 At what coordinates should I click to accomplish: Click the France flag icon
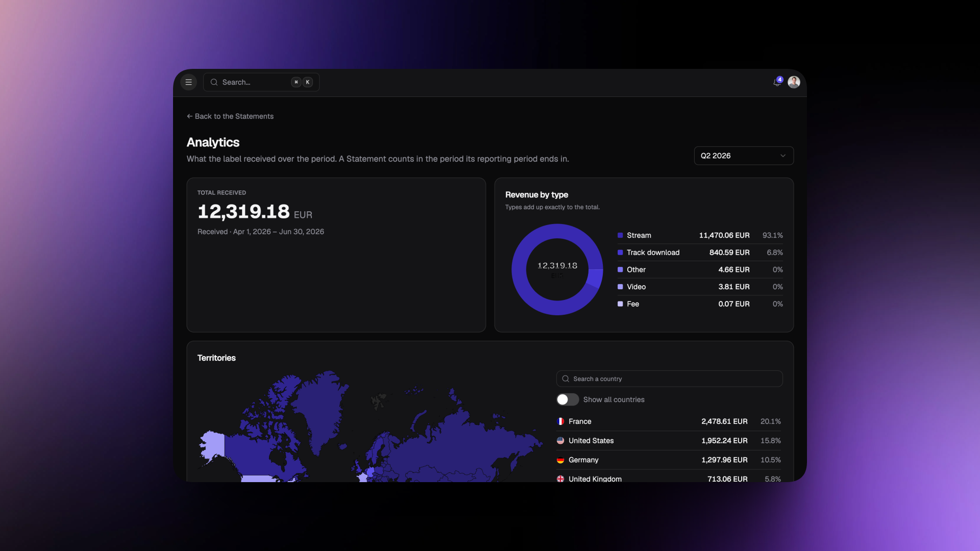coord(560,421)
